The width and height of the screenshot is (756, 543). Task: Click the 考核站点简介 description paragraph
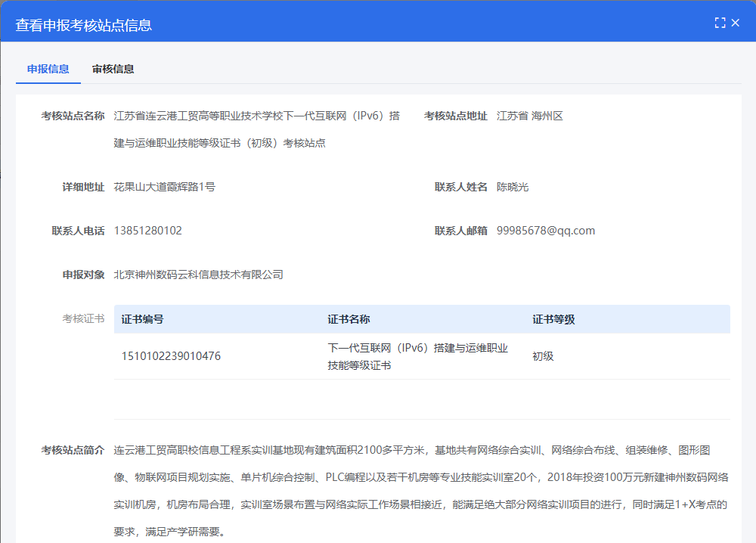421,491
